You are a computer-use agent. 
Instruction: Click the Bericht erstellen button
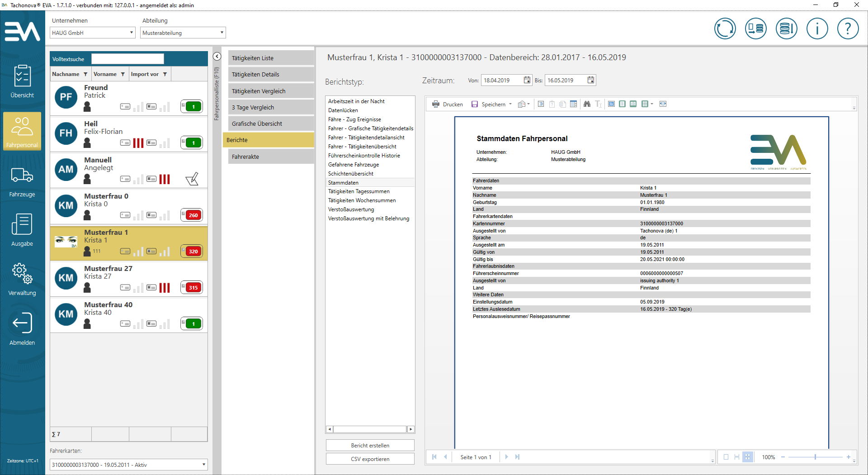coord(370,446)
